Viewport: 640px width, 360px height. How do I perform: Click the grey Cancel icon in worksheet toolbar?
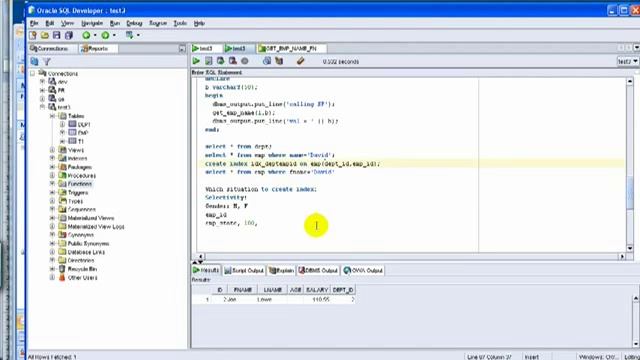(244, 61)
